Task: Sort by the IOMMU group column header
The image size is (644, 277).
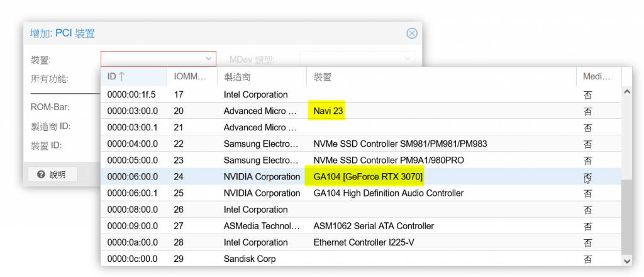Action: click(x=192, y=76)
